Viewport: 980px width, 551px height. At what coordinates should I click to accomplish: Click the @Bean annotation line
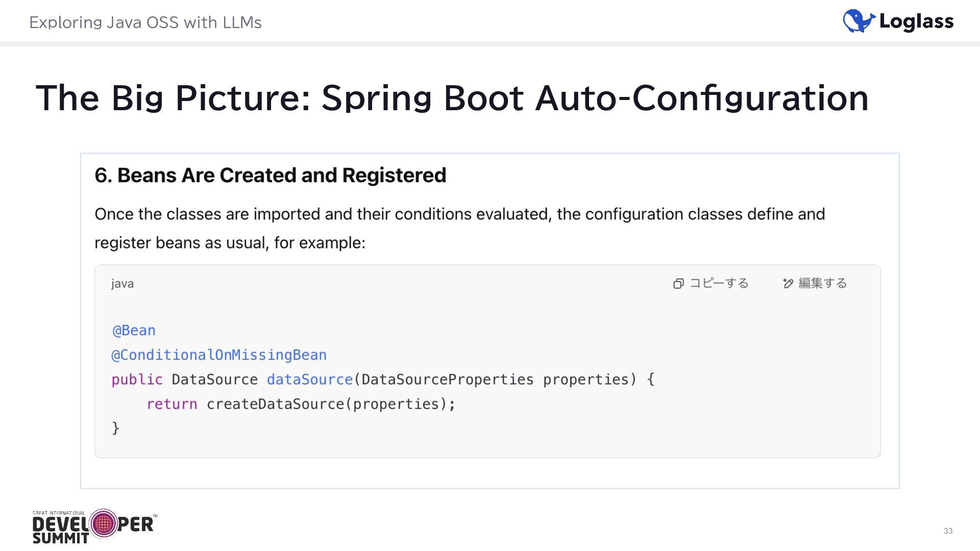[x=134, y=331]
